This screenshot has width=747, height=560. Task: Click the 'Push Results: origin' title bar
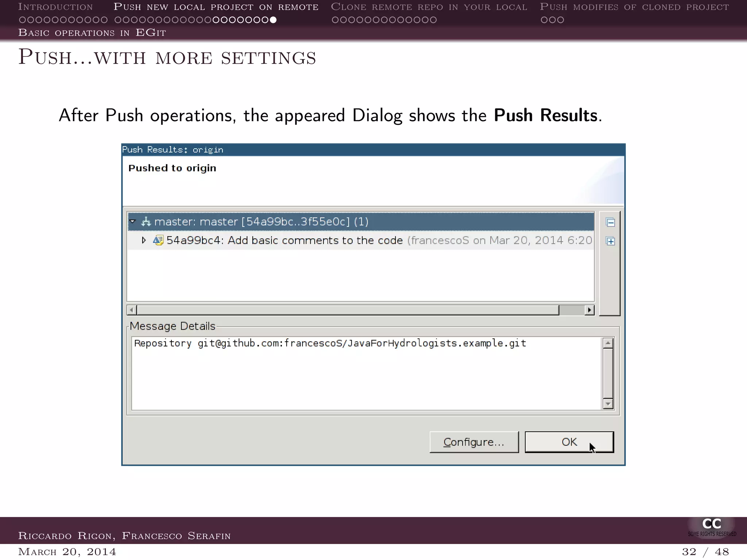coord(373,150)
